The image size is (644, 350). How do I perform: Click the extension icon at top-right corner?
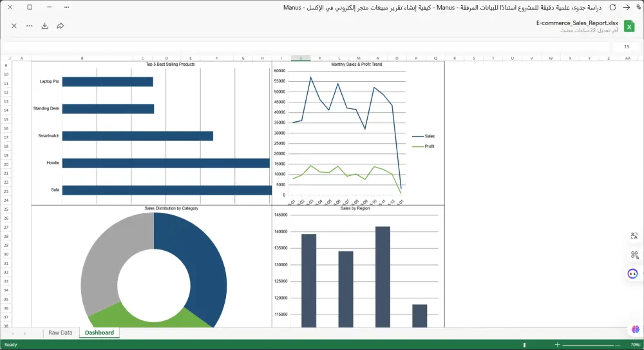(639, 7)
